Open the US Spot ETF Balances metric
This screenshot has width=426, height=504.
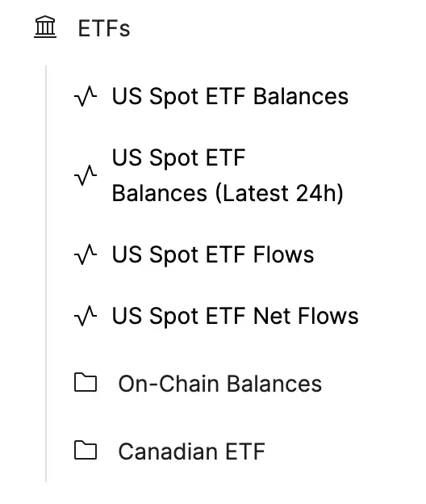pos(230,96)
